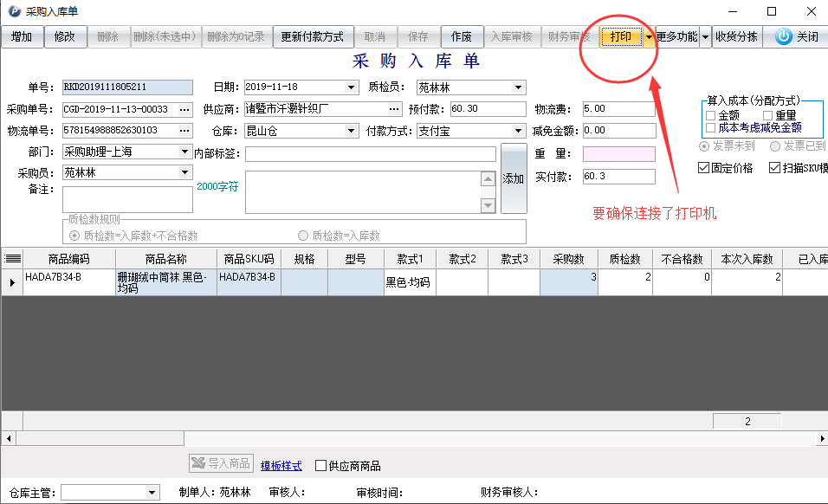Screen dimensions: 828x504
Task: Click the 打印 button
Action: tap(622, 37)
